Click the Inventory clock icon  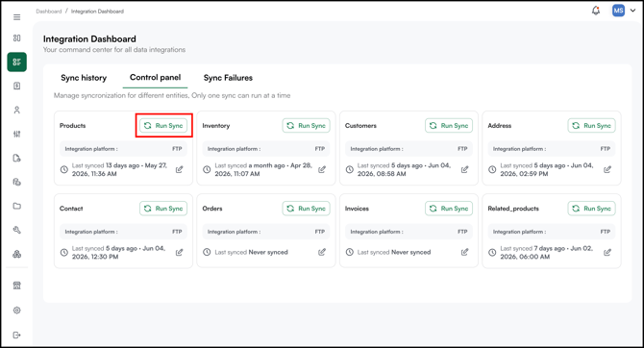[207, 169]
